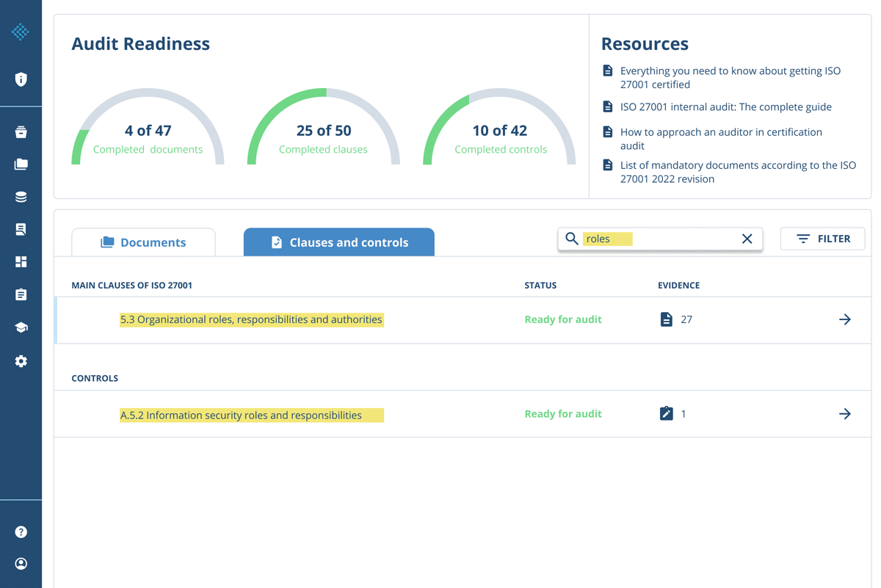This screenshot has height=588, width=881.
Task: Open the dashboard grid sidebar icon
Action: pos(21,262)
